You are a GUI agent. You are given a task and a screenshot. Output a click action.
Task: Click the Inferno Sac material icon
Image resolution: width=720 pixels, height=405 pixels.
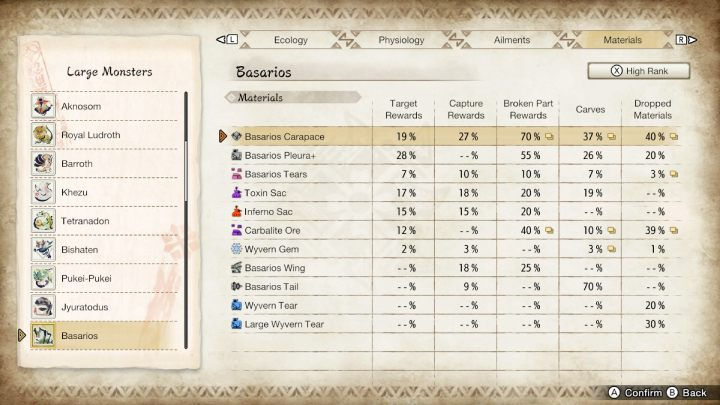click(236, 212)
